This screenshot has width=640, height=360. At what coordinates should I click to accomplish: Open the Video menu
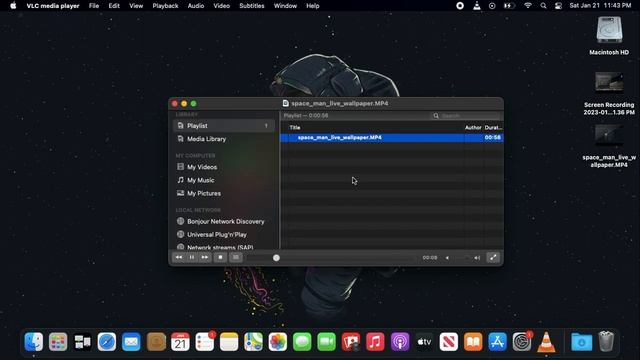pos(222,6)
